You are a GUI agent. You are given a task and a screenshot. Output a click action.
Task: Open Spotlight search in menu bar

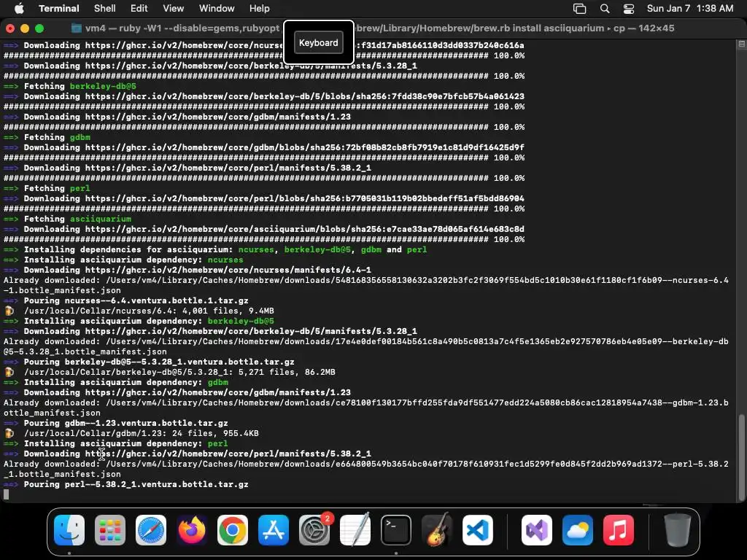(605, 8)
